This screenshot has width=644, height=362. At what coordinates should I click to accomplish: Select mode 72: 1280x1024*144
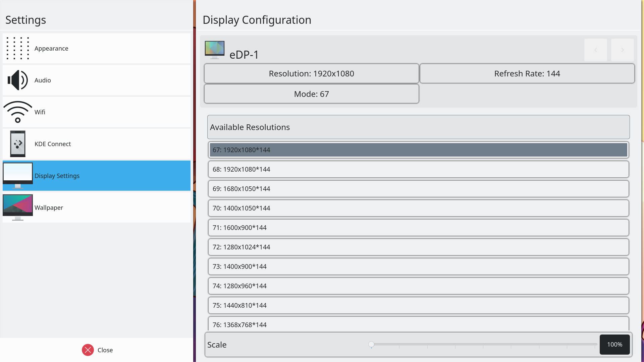(x=418, y=247)
